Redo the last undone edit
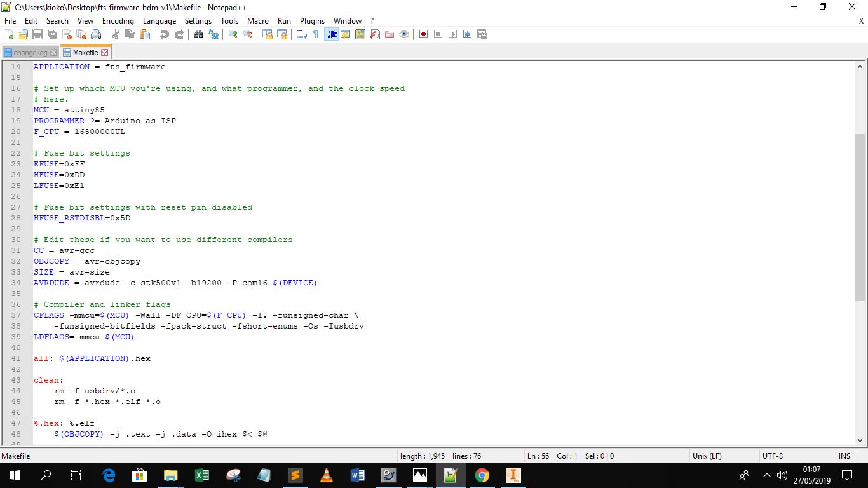 coord(179,34)
